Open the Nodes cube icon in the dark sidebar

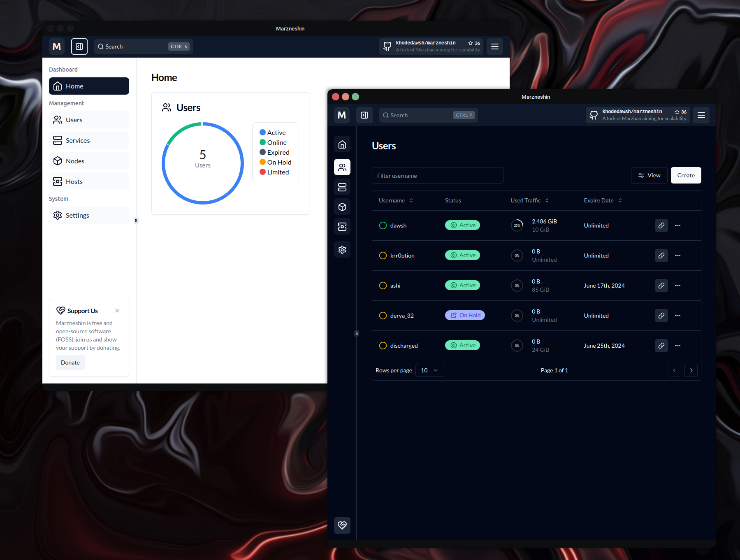[342, 207]
